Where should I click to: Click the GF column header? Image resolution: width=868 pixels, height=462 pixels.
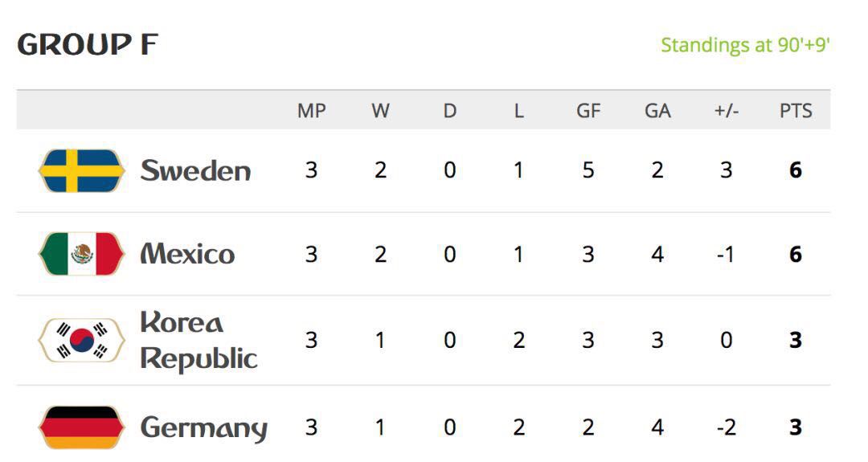(x=588, y=111)
